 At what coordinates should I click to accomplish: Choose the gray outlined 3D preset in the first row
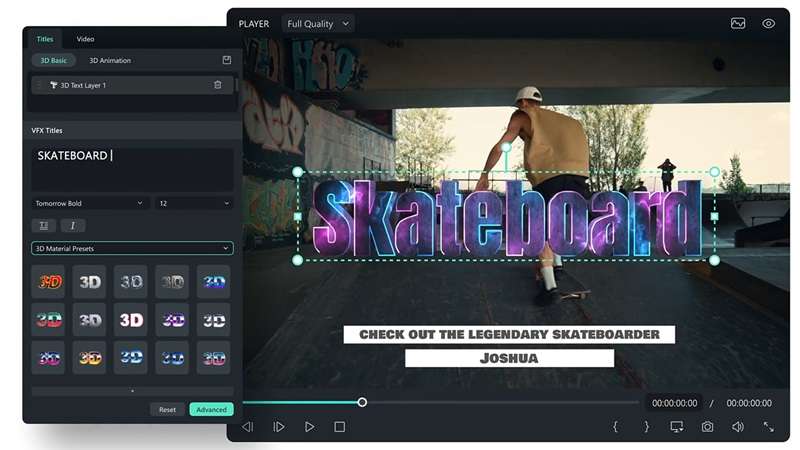pyautogui.click(x=131, y=282)
